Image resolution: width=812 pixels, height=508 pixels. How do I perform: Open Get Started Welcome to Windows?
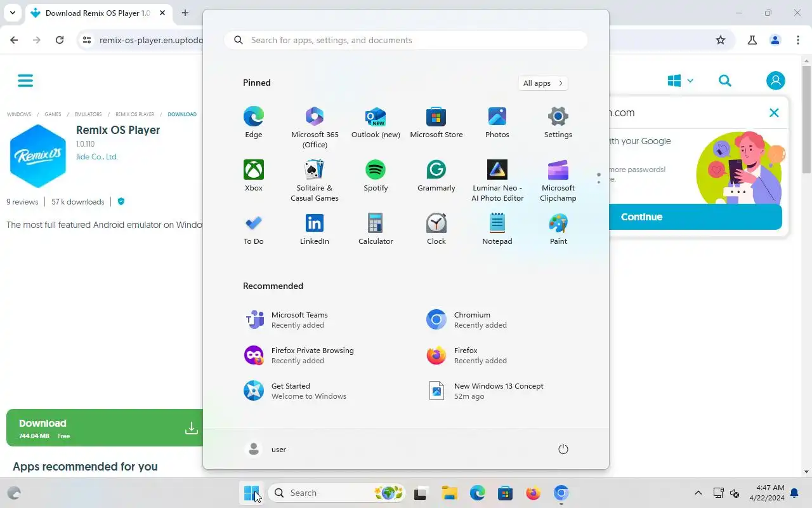[315, 391]
